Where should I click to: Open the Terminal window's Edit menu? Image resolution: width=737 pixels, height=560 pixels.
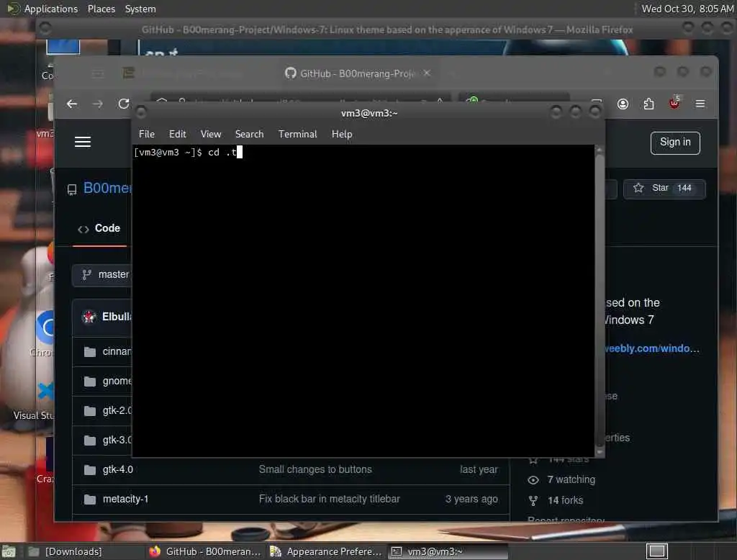[x=177, y=134]
